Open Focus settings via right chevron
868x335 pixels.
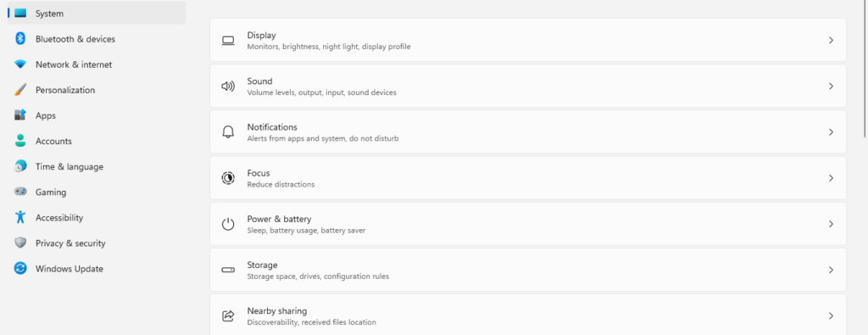coord(831,178)
